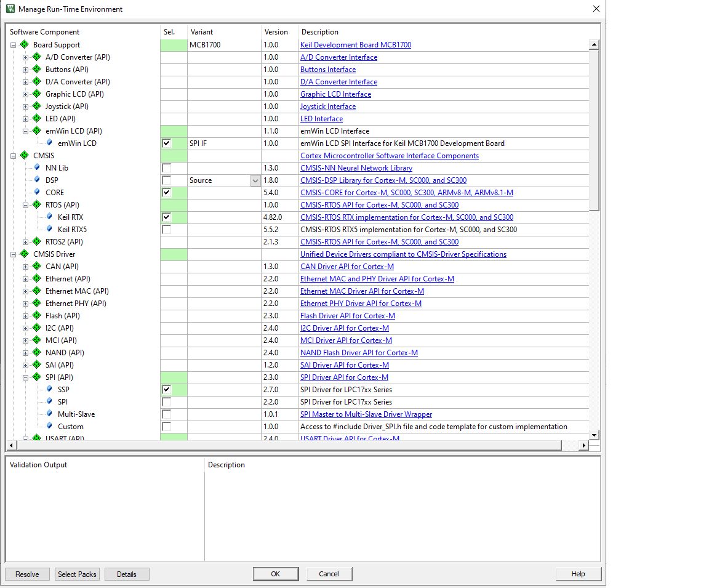Uncheck the SSP driver checkbox
This screenshot has width=709, height=588.
coord(166,390)
